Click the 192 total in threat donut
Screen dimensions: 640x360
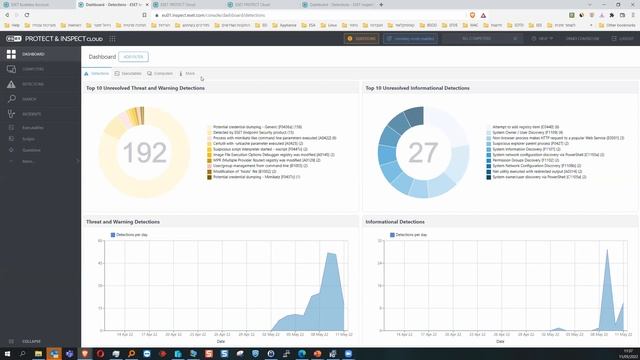click(x=144, y=153)
